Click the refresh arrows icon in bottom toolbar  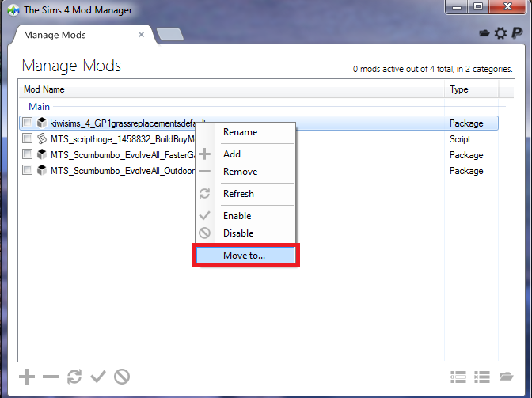[x=74, y=377]
